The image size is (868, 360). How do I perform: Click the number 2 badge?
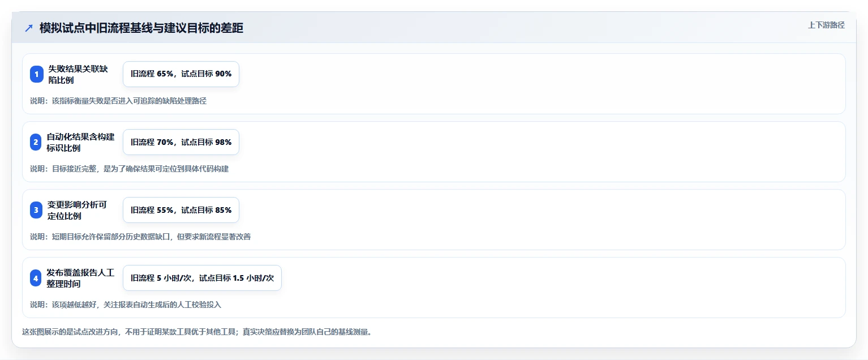click(x=37, y=142)
